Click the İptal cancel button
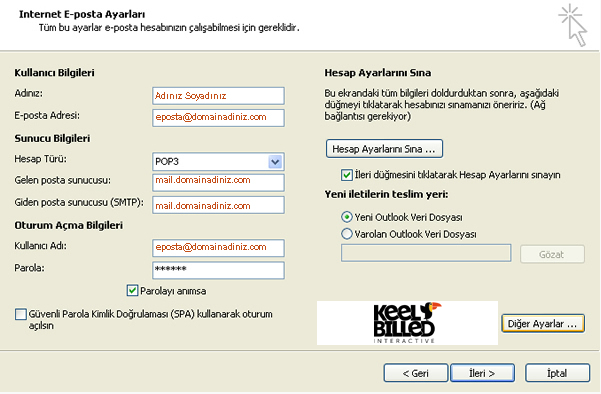This screenshot has width=601, height=394. tap(557, 373)
